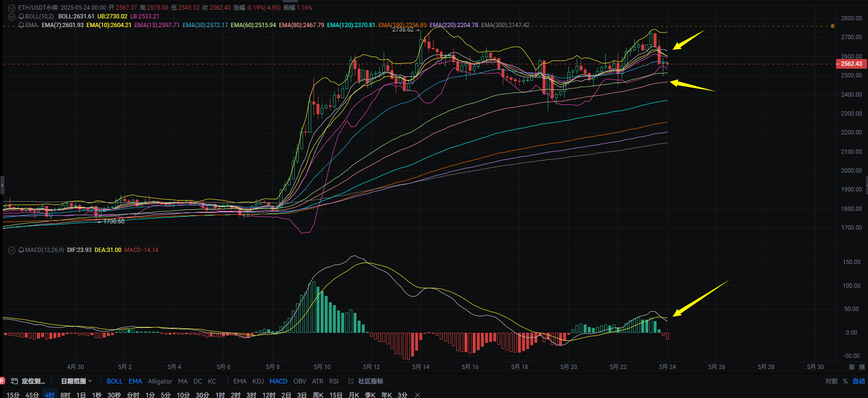The height and width of the screenshot is (398, 868).
Task: Click the 筹 chip distribution icon
Action: 852,367
